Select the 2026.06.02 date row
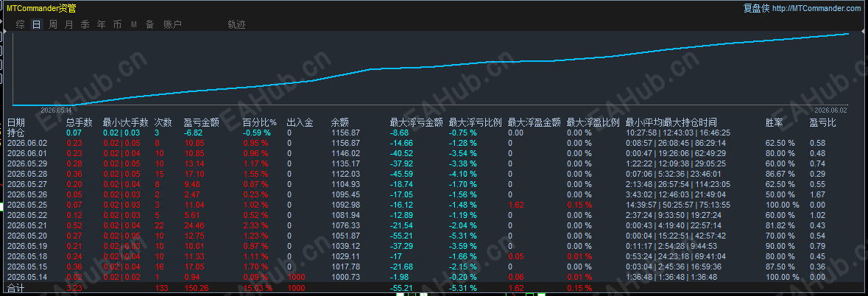Screen dimensions: 868x296 pos(434,143)
